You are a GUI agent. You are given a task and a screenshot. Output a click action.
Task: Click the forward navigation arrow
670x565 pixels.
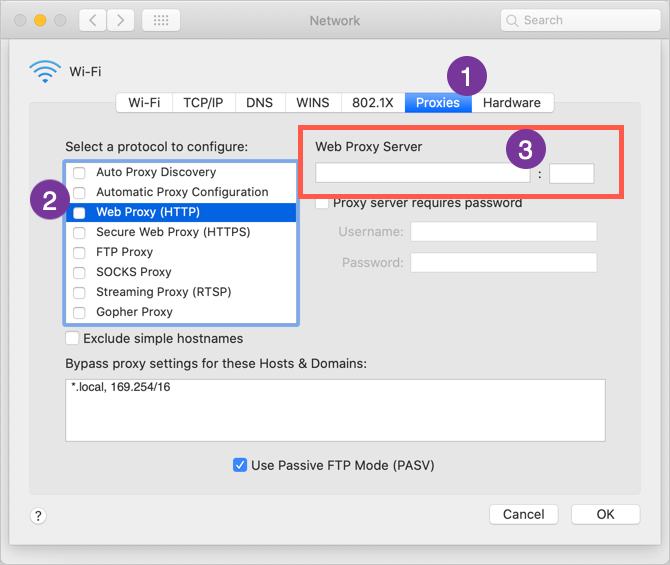tap(120, 20)
